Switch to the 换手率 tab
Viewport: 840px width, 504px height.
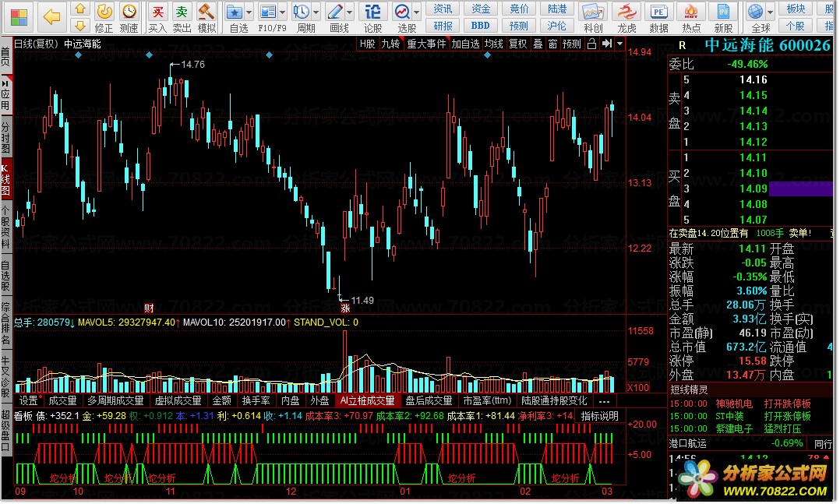coord(256,400)
